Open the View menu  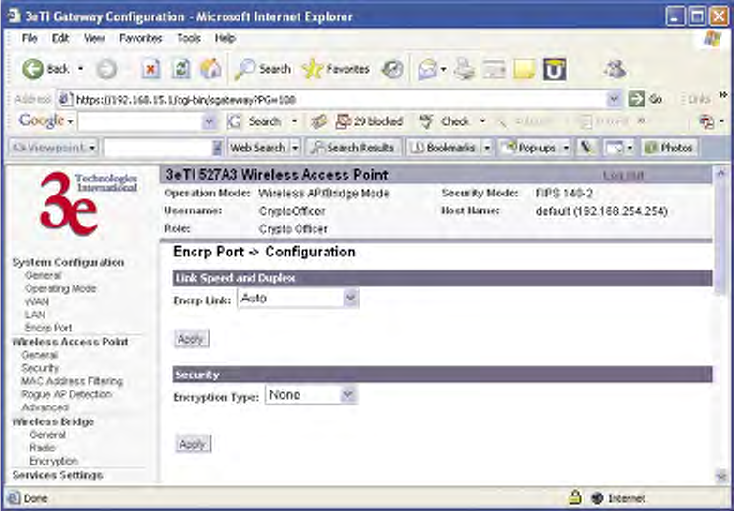94,38
